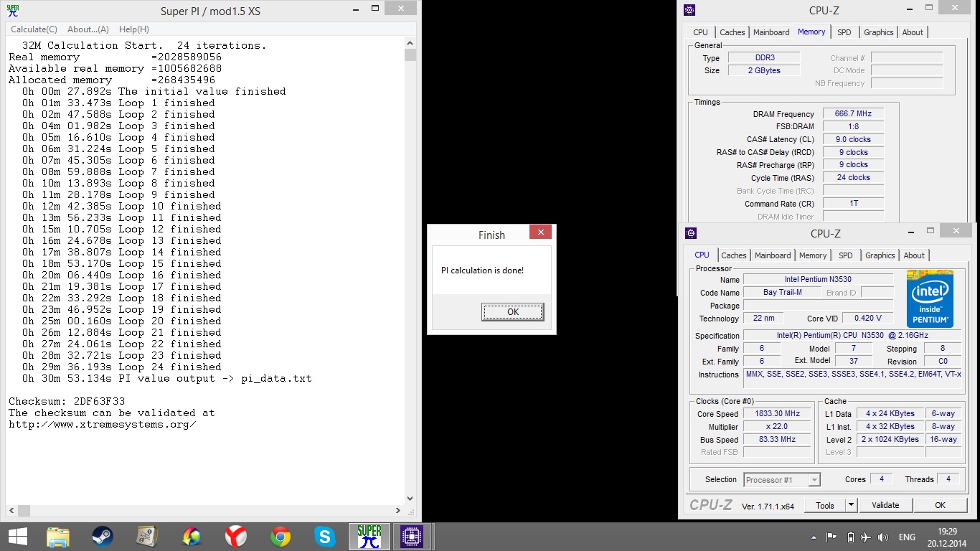Image resolution: width=980 pixels, height=551 pixels.
Task: Click the Bus Speed 83.33 MHz field
Action: click(x=777, y=440)
